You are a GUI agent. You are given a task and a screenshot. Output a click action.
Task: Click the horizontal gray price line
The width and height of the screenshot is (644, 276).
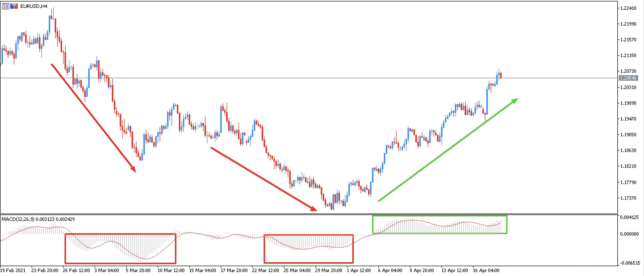point(300,78)
